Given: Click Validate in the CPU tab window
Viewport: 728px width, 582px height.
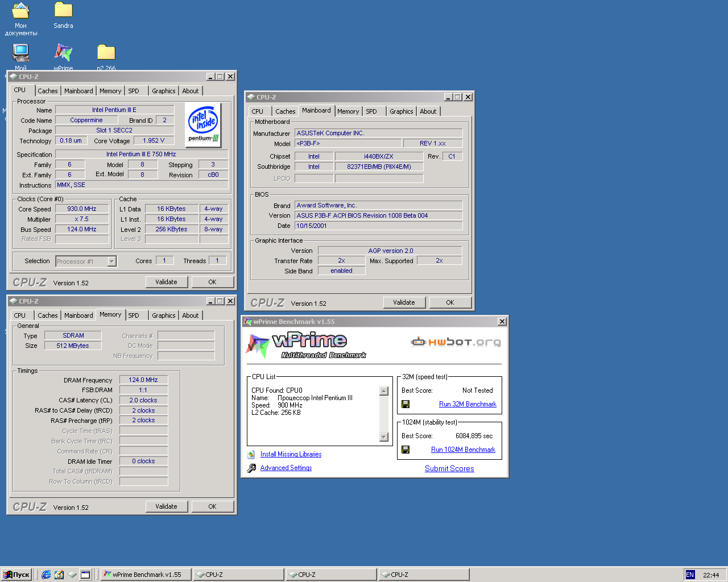Looking at the screenshot, I should 166,282.
